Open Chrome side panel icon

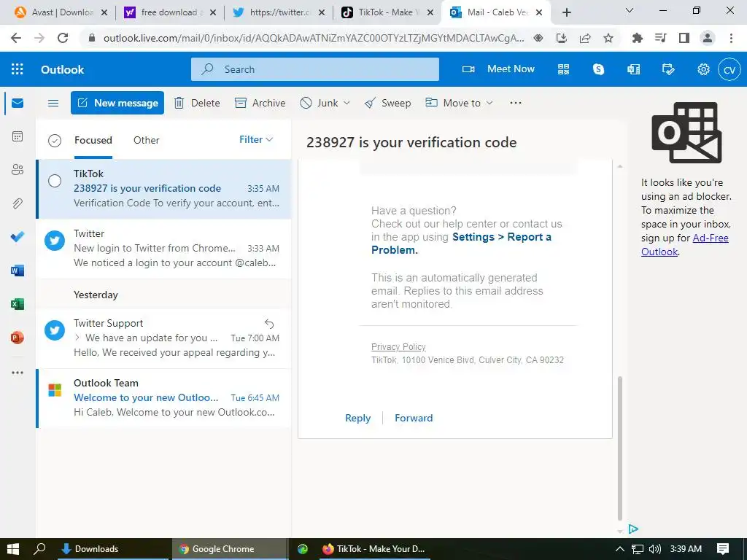tap(684, 38)
